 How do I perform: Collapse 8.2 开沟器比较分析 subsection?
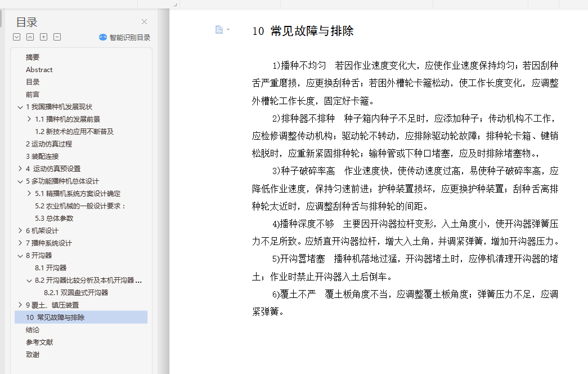tap(29, 280)
